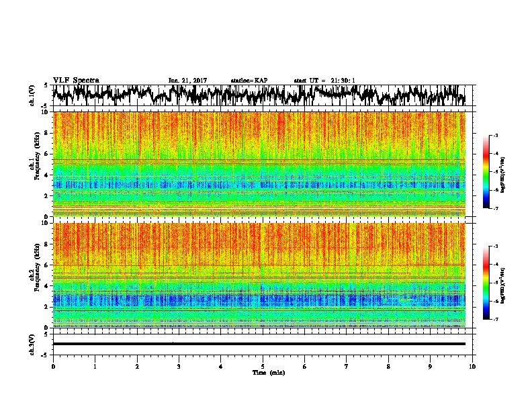The width and height of the screenshot is (532, 411).
Task: Click the "VLF Spectra" plot title
Action: coord(76,81)
